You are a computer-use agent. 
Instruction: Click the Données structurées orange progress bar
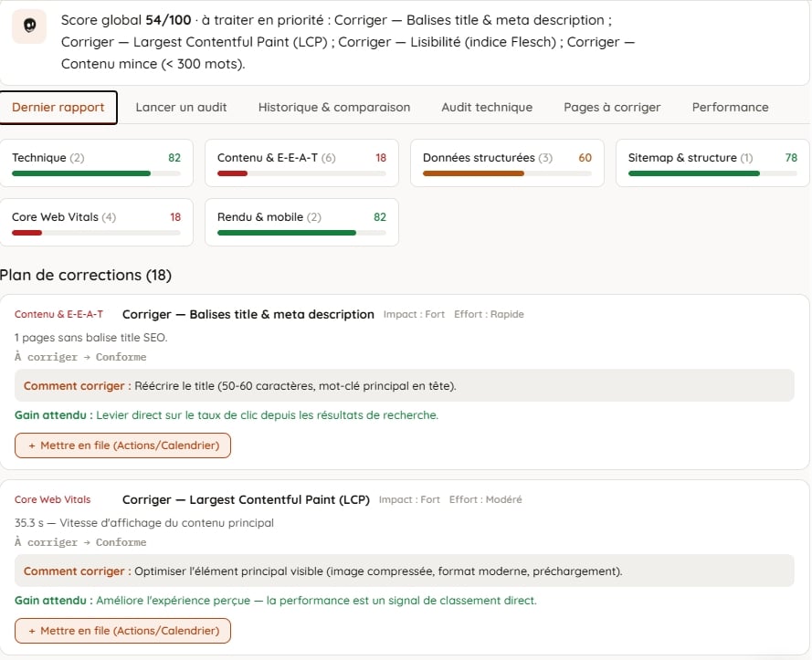coord(473,173)
